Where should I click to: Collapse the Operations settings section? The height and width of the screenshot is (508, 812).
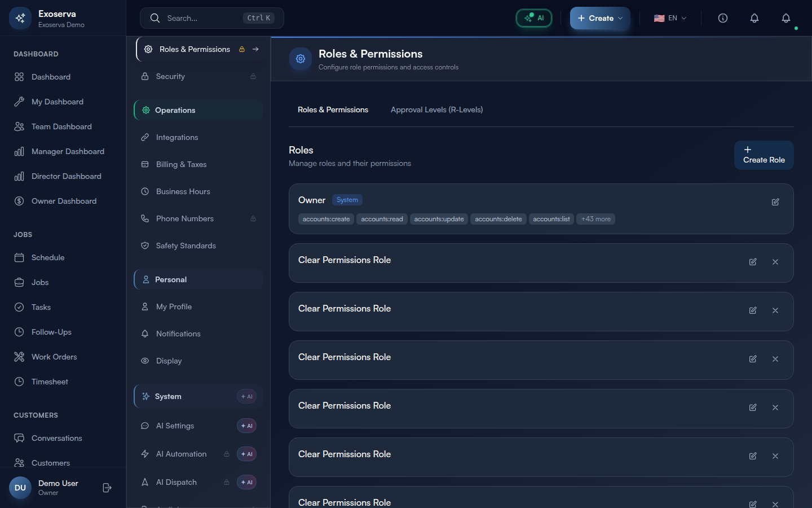click(x=198, y=110)
